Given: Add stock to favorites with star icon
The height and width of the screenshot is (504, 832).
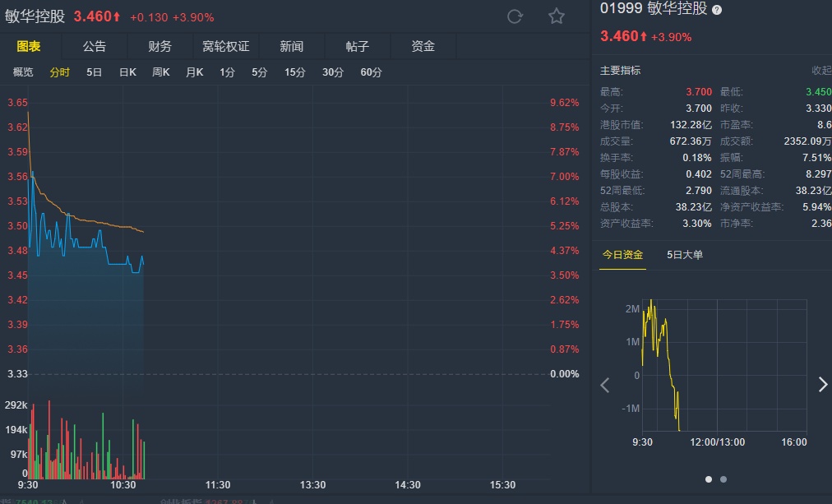Looking at the screenshot, I should pyautogui.click(x=557, y=16).
